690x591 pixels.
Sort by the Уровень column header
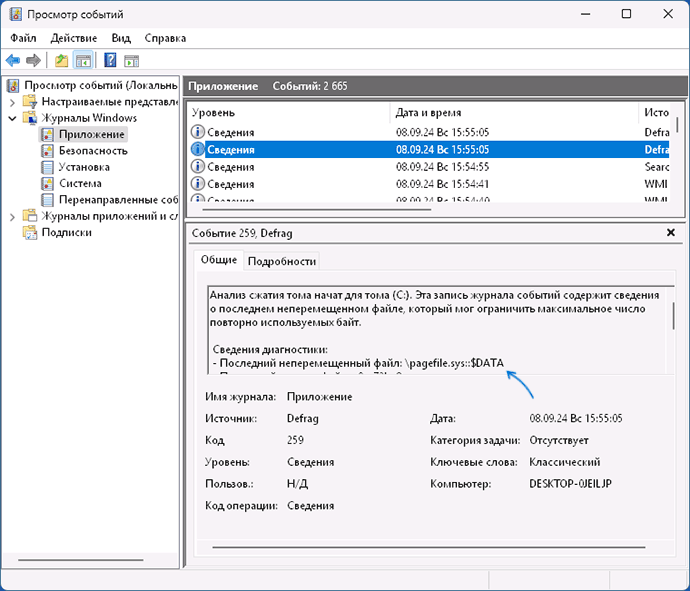coord(288,113)
